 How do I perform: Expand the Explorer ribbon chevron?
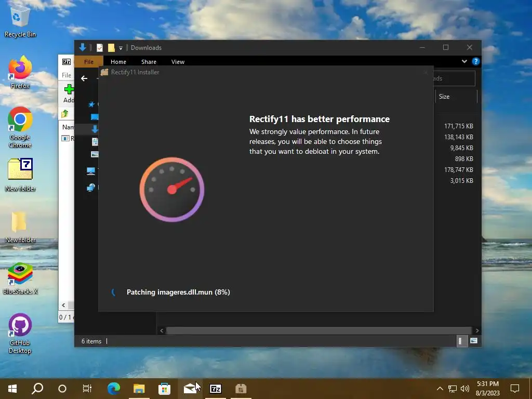tap(464, 61)
